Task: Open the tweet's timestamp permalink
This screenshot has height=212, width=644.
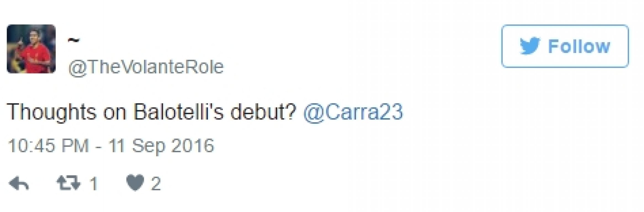Action: [x=111, y=145]
